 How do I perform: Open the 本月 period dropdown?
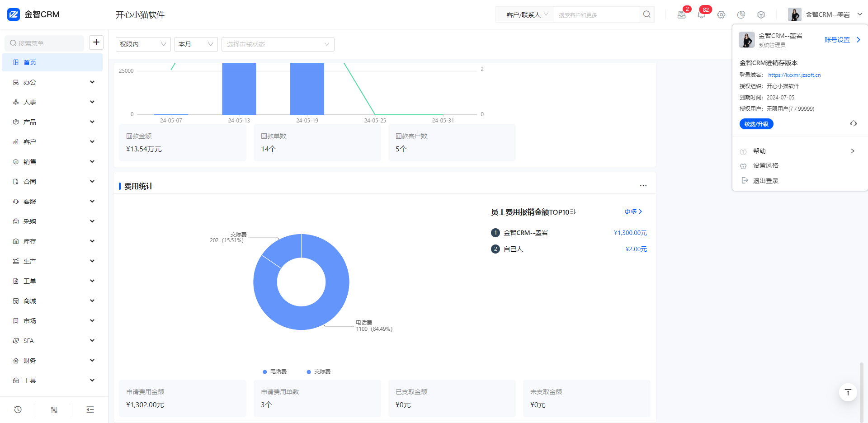point(196,44)
